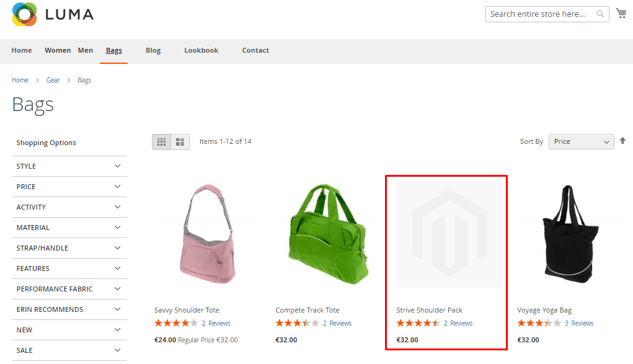633x364 pixels.
Task: Open the Gear breadcrumb link
Action: point(53,80)
